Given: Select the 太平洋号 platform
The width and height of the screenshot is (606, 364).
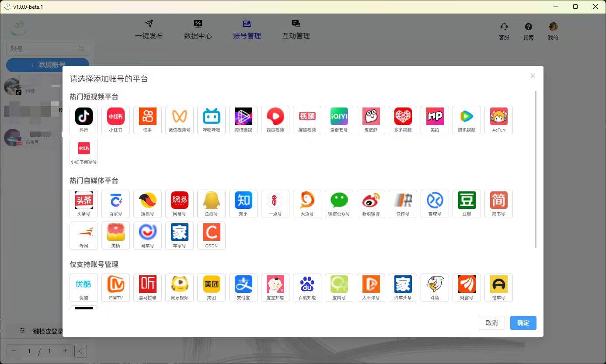Looking at the screenshot, I should pyautogui.click(x=371, y=288).
